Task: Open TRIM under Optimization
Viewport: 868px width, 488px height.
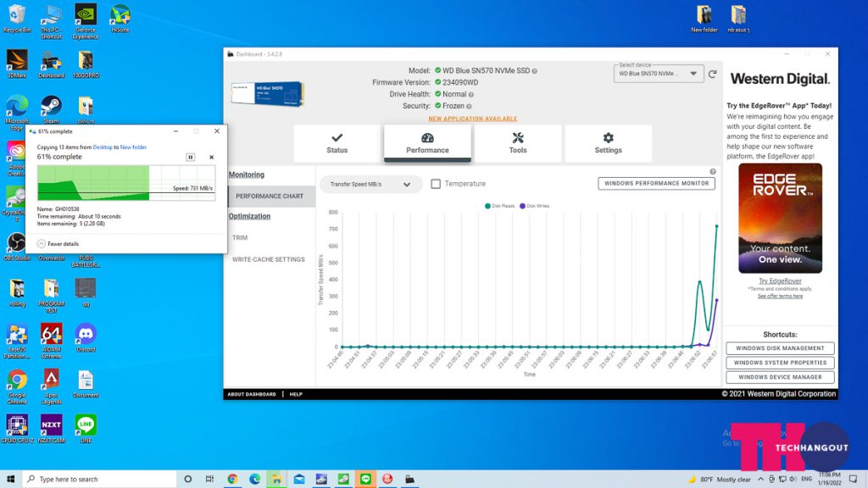Action: pos(240,238)
